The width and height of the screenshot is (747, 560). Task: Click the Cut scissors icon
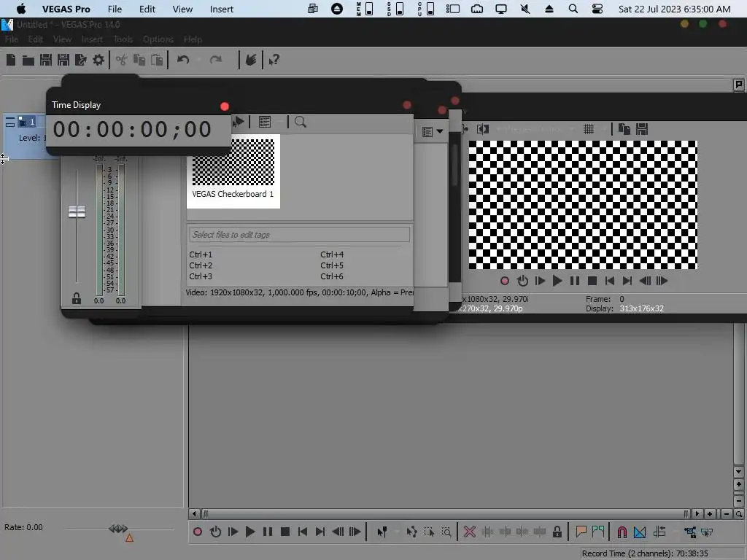[121, 60]
